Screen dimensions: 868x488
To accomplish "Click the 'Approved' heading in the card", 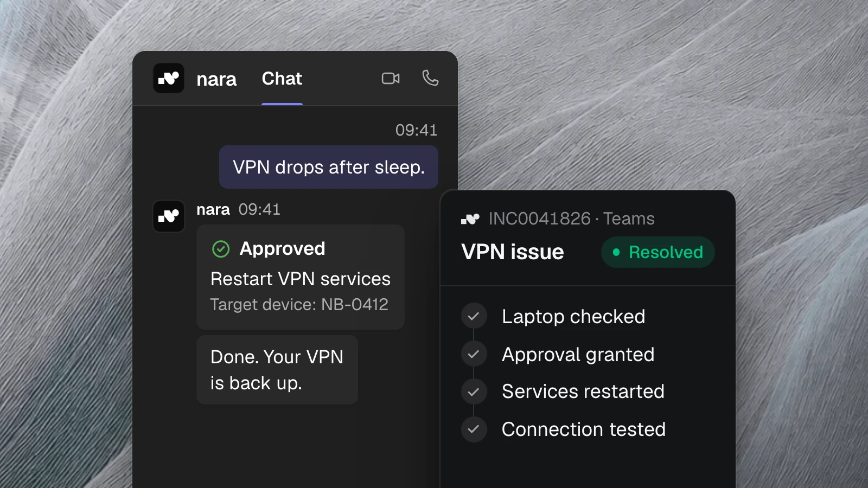I will pos(283,248).
